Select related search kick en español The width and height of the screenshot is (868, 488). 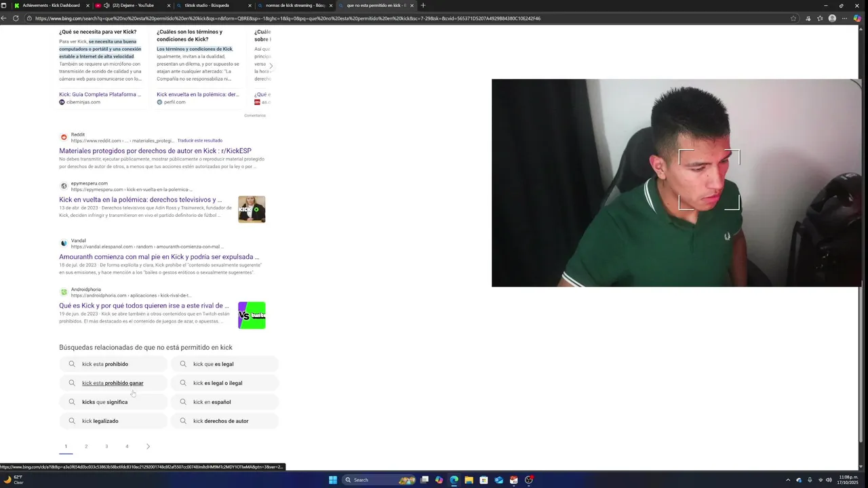click(224, 402)
